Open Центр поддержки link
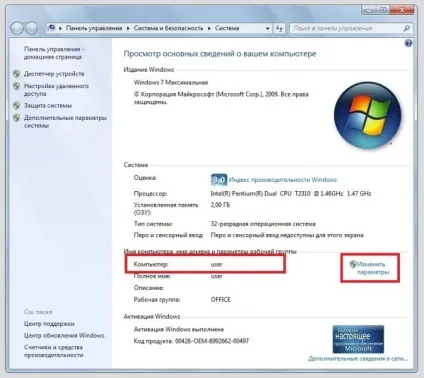424x378 pixels. 49,324
